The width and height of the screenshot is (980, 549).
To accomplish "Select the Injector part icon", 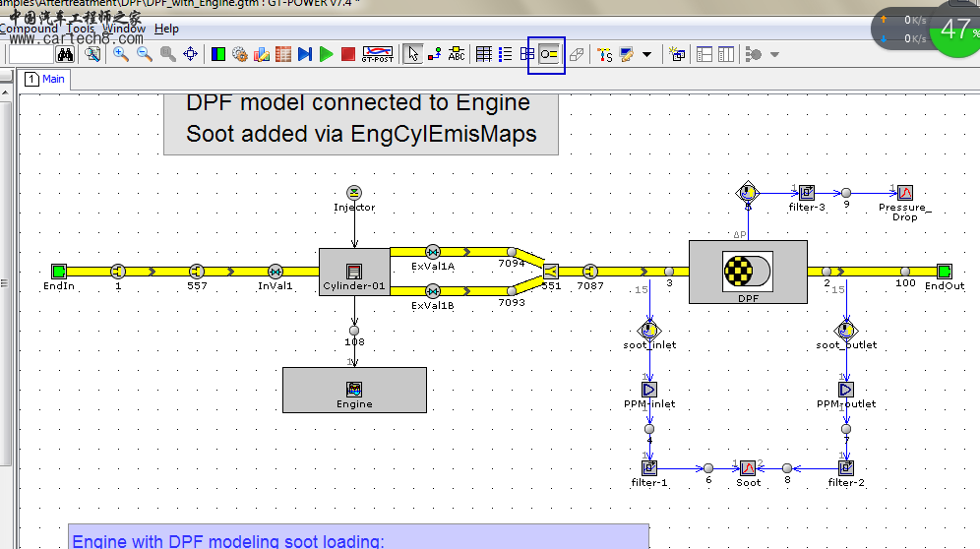I will pos(354,193).
